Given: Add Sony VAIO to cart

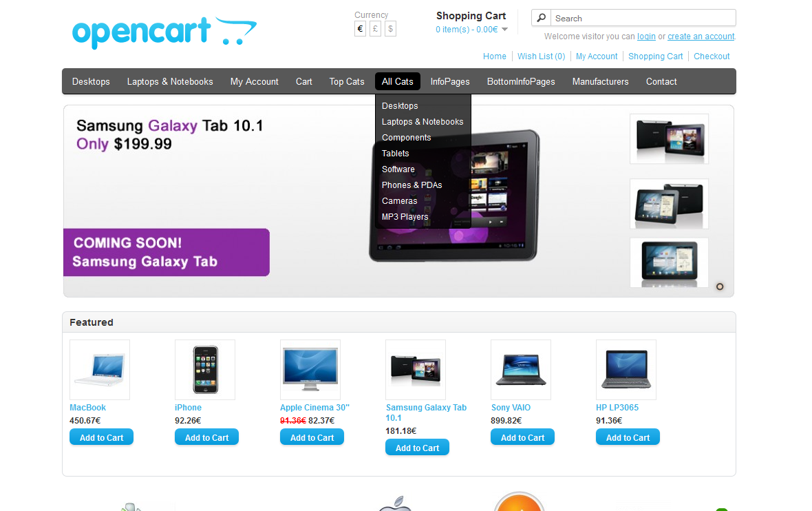Looking at the screenshot, I should [522, 437].
